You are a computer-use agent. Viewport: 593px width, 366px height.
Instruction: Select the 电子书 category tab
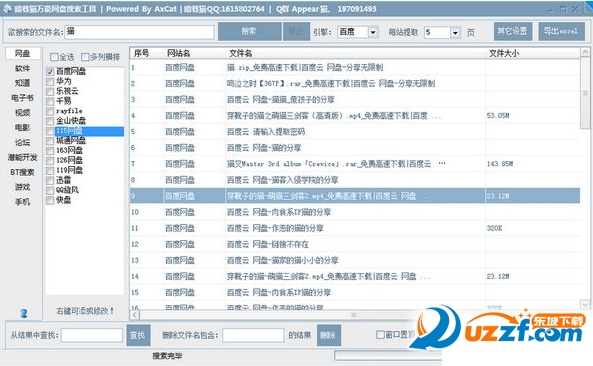click(x=23, y=98)
